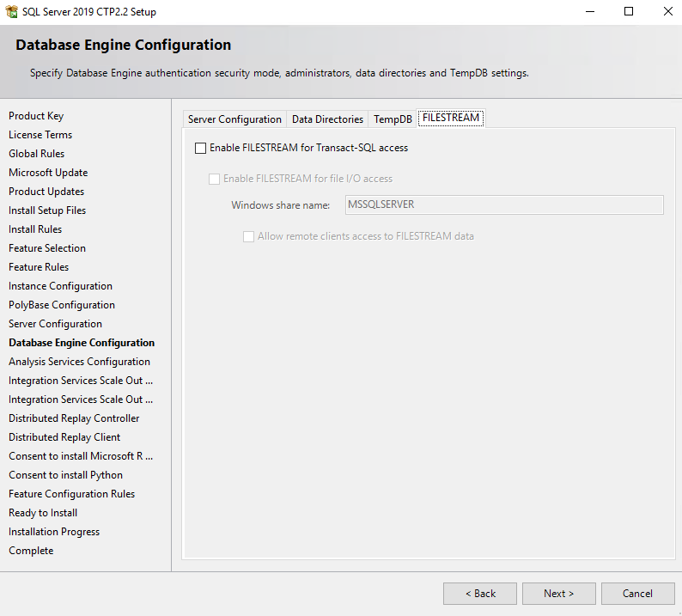Select License Terms step in sidebar
This screenshot has height=616, width=682.
(x=40, y=135)
